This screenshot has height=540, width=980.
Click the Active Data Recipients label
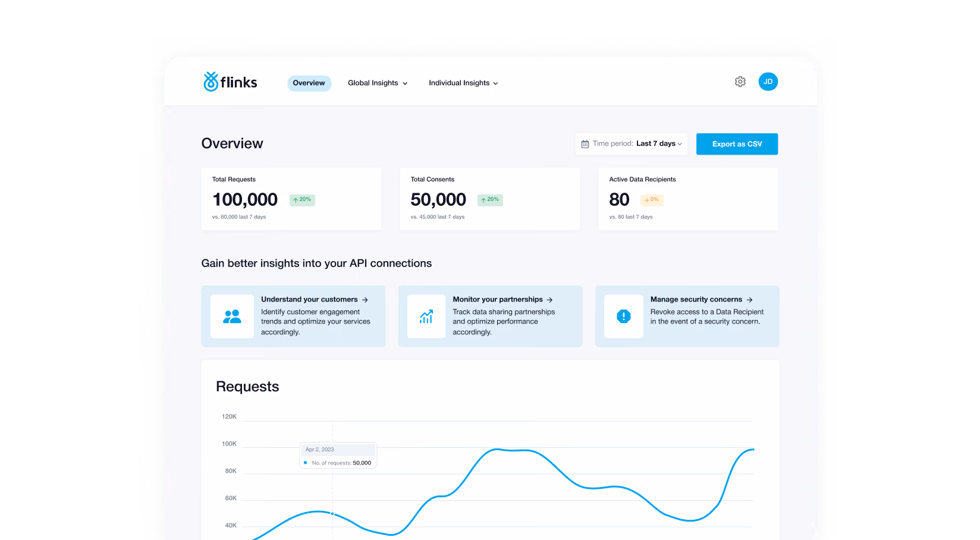click(x=642, y=180)
